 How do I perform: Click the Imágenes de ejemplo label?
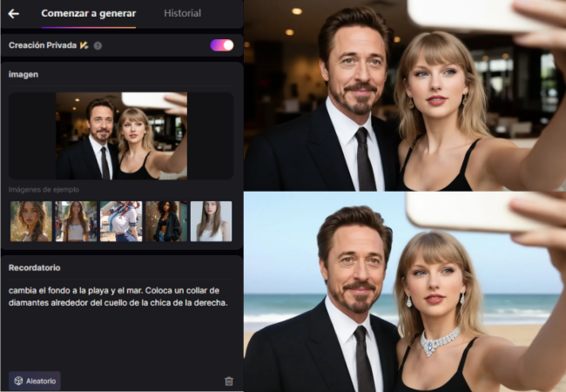[x=44, y=190]
